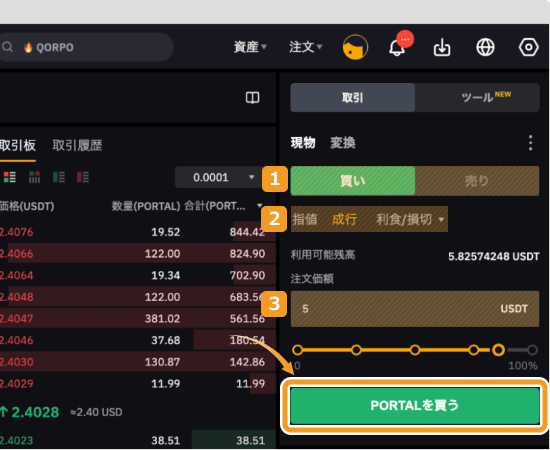Viewport: 550px width, 450px height.
Task: Click the ask price 2.4048
Action: 16,297
